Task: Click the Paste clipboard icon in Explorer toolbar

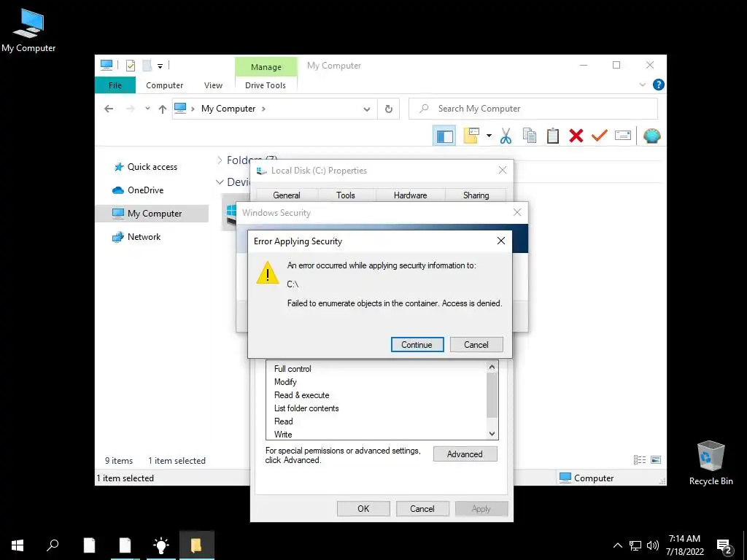Action: [x=553, y=136]
